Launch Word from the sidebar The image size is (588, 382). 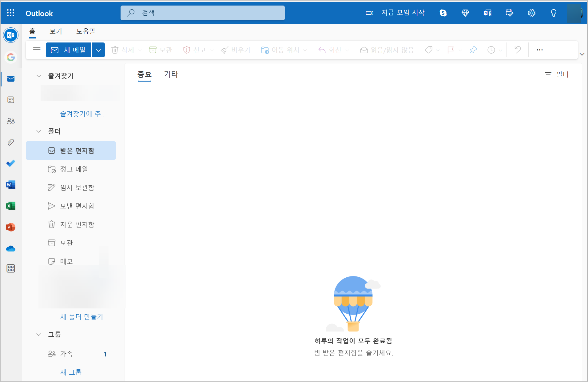pos(11,185)
